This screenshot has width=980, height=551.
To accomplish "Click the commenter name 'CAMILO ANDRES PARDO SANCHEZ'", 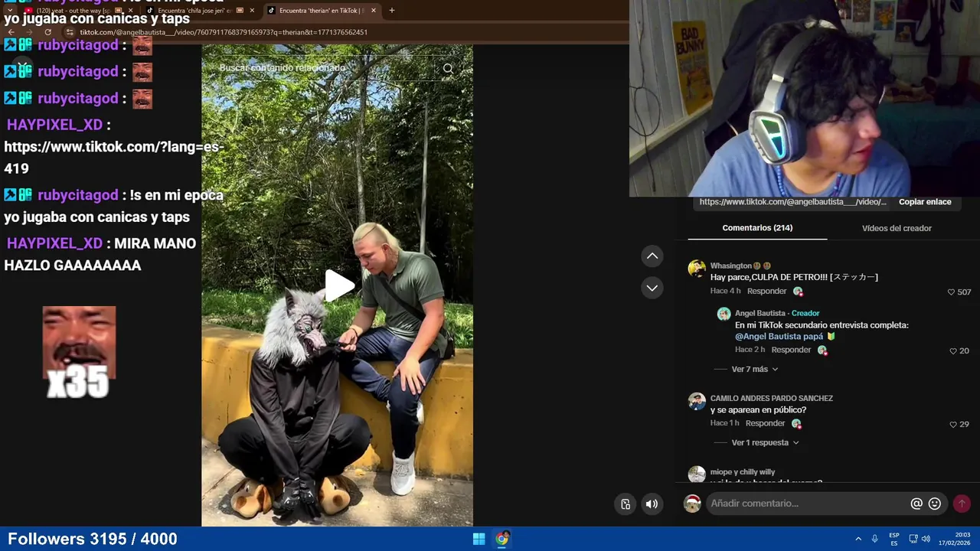I will click(772, 398).
